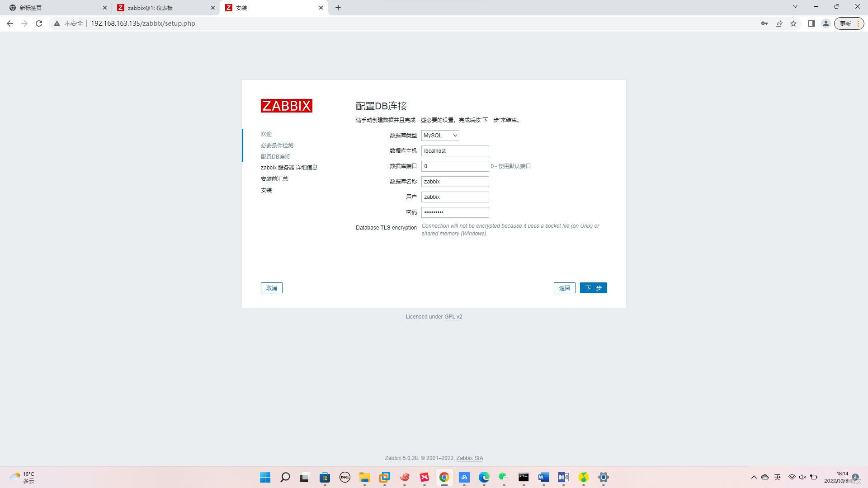Screen dimensions: 868x488
Task: Open WeChat from taskbar
Action: [x=504, y=477]
